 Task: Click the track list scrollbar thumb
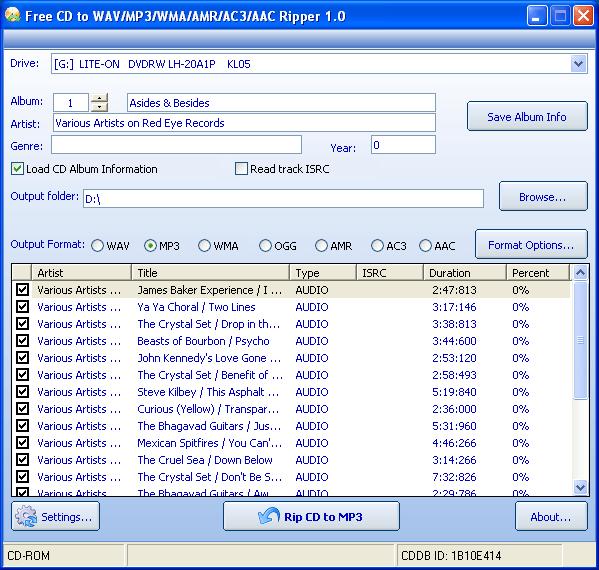pyautogui.click(x=580, y=340)
